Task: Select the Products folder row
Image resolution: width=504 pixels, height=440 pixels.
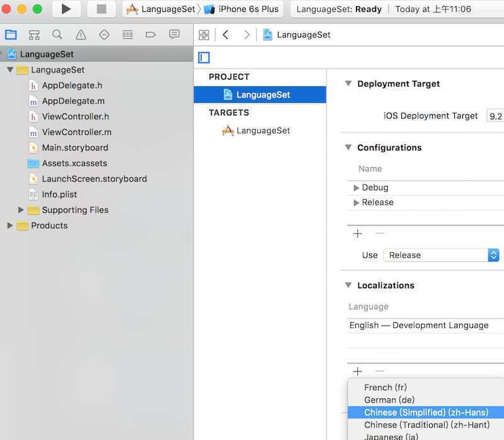Action: (96, 226)
